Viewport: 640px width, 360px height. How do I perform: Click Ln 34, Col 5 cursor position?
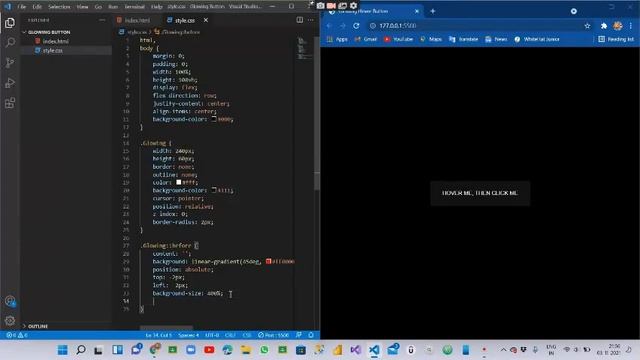pyautogui.click(x=158, y=335)
